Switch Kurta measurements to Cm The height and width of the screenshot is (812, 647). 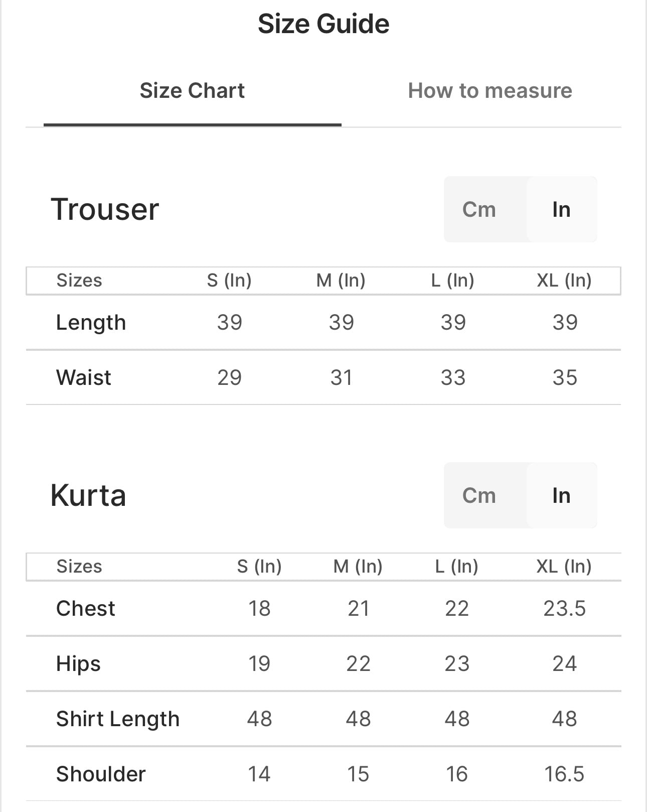tap(479, 495)
